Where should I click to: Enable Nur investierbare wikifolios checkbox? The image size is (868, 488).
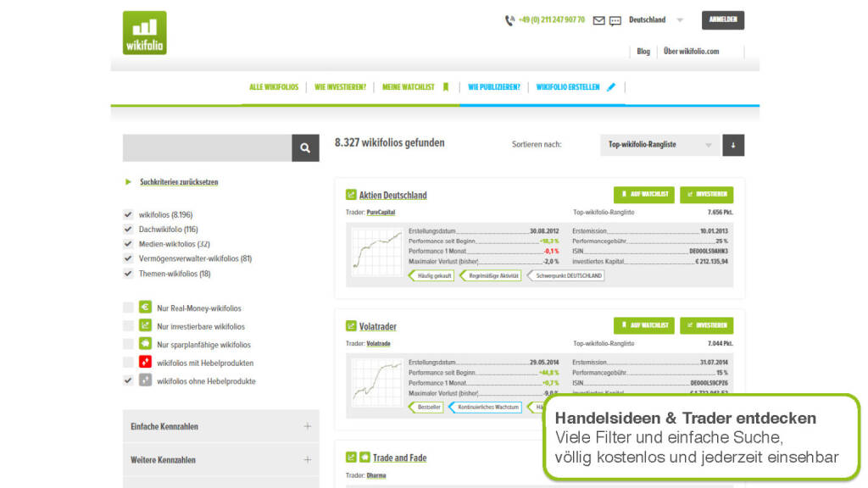tap(128, 326)
